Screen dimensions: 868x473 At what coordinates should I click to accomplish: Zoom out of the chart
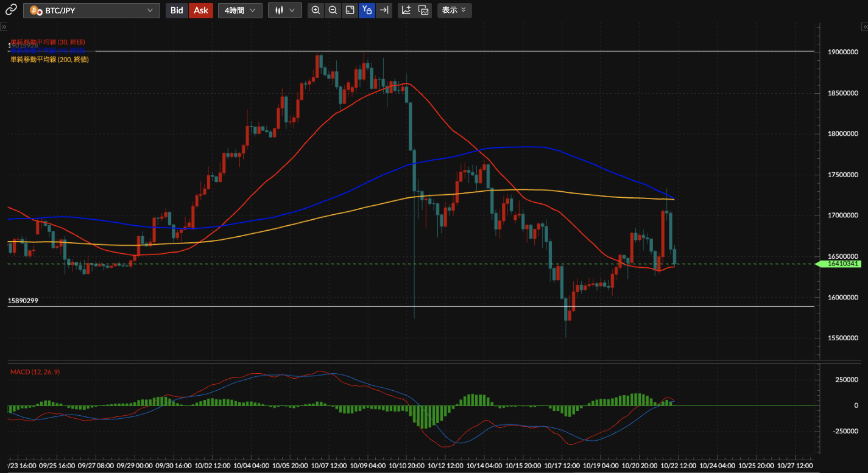click(x=333, y=10)
